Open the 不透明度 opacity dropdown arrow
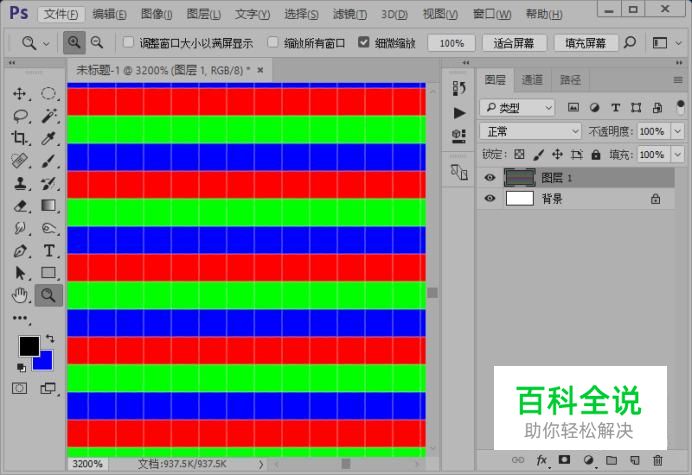 pyautogui.click(x=677, y=131)
